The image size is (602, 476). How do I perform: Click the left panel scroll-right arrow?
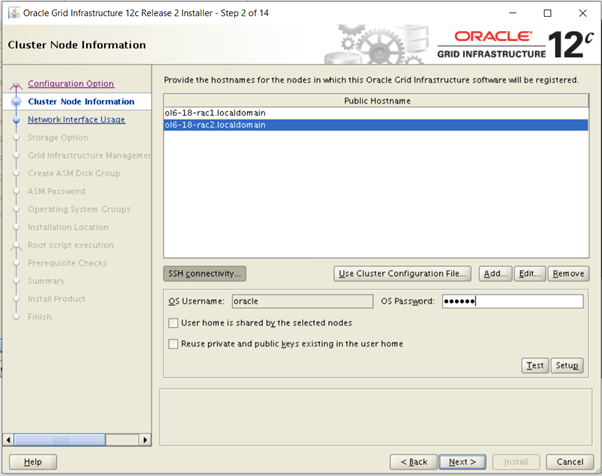tap(145, 439)
